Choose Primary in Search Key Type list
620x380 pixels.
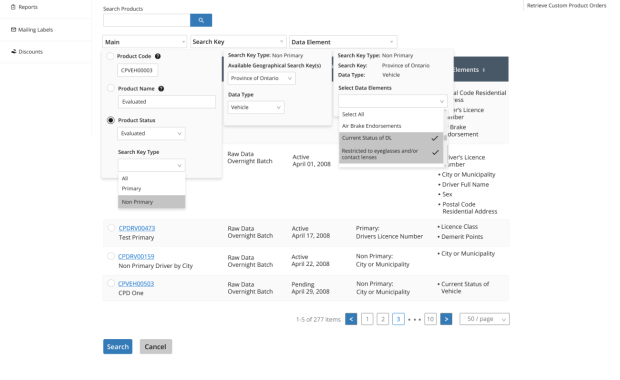[x=151, y=189]
